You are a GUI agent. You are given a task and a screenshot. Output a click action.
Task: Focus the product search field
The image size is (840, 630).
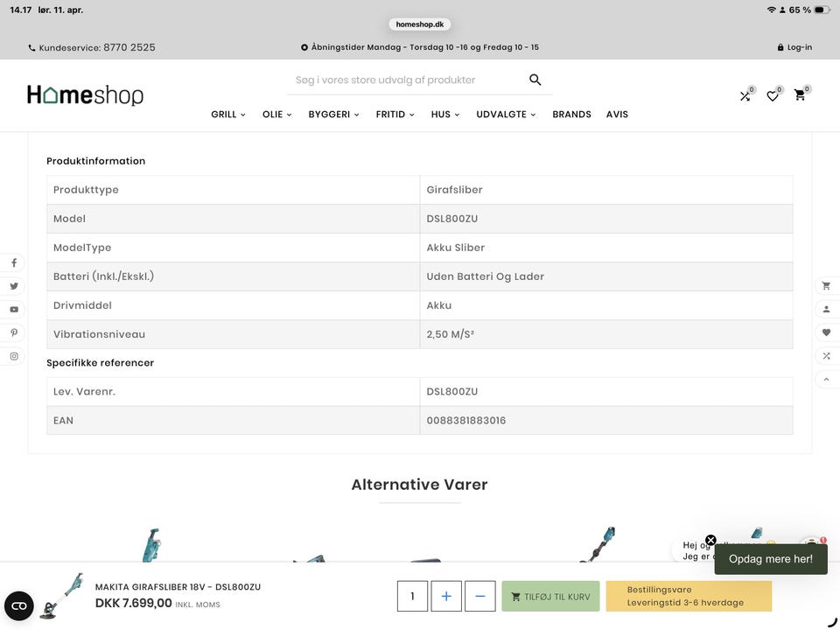407,80
